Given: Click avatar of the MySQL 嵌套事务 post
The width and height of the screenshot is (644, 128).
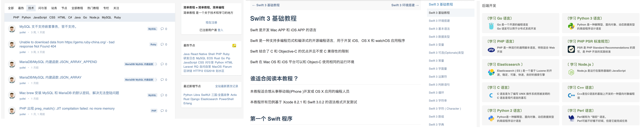Looking at the screenshot, I should click(12, 29).
